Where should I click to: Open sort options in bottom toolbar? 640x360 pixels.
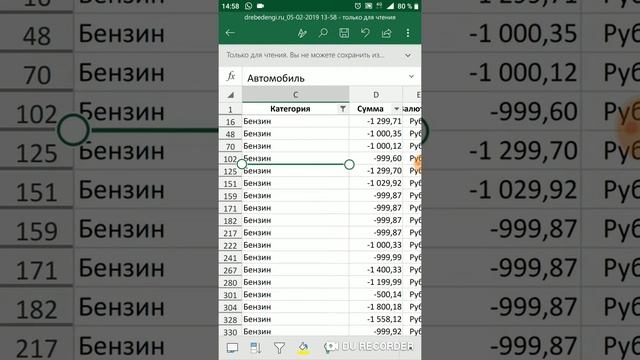256,348
